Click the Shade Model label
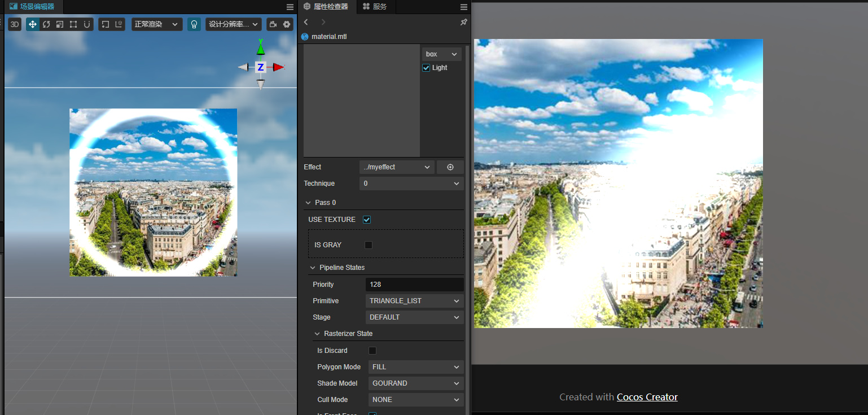 (x=337, y=383)
